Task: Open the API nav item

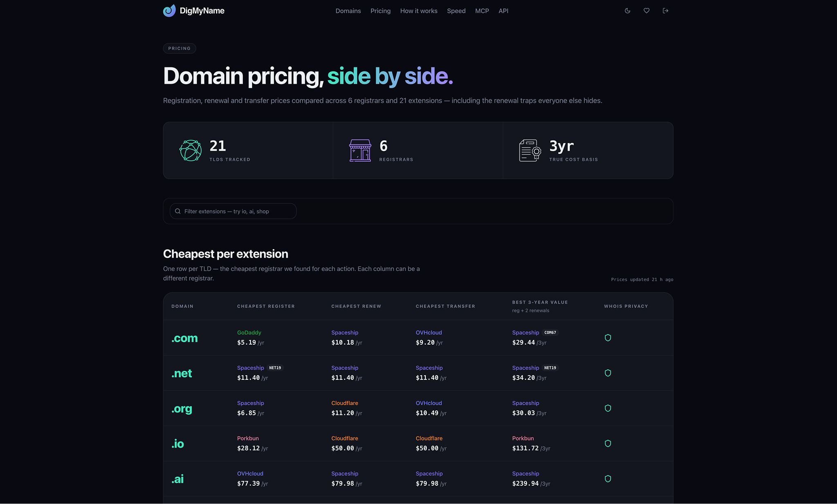Action: pos(504,11)
